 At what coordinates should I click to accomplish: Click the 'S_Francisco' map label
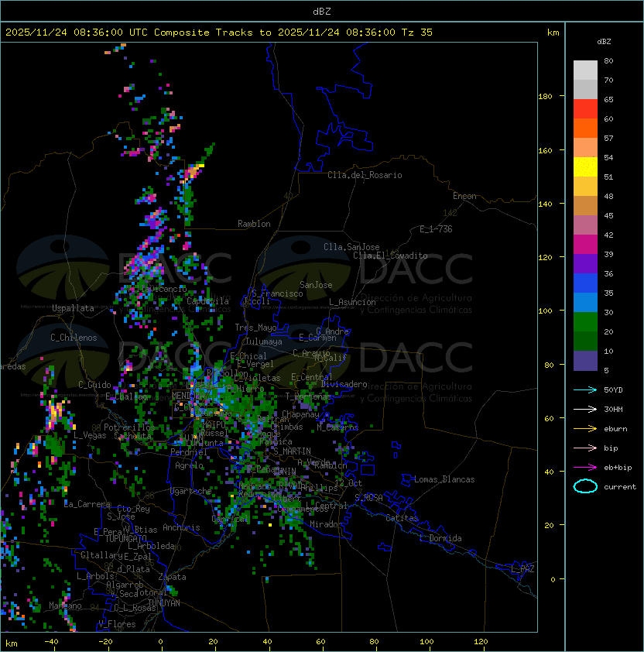[277, 293]
